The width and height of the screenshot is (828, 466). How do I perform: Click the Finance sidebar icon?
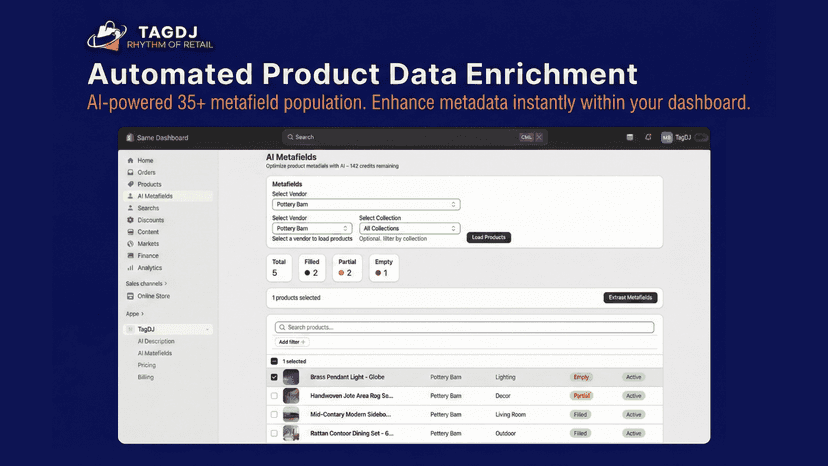tap(130, 255)
